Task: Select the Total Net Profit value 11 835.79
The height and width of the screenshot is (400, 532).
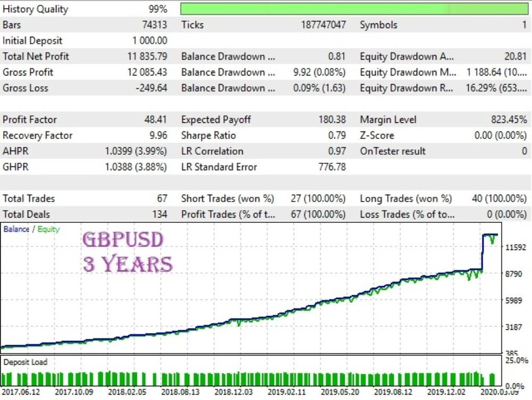Action: (x=147, y=56)
